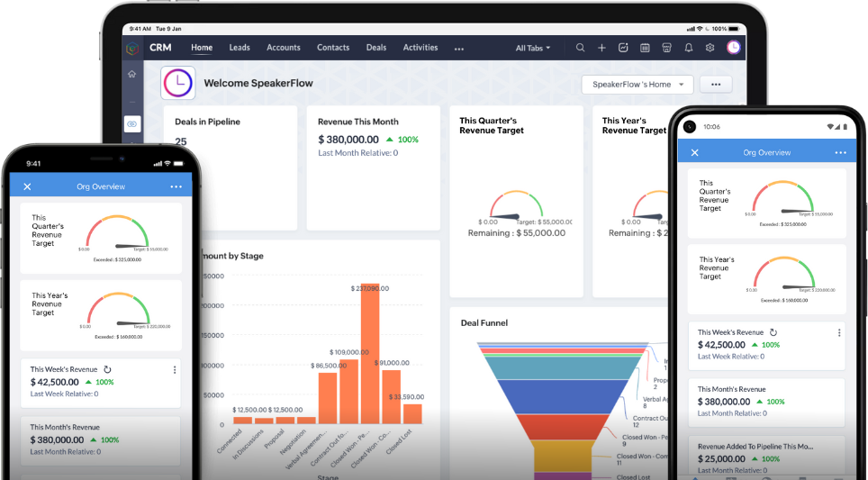The width and height of the screenshot is (868, 480).
Task: Refresh This Week's Revenue on left phone
Action: click(108, 369)
